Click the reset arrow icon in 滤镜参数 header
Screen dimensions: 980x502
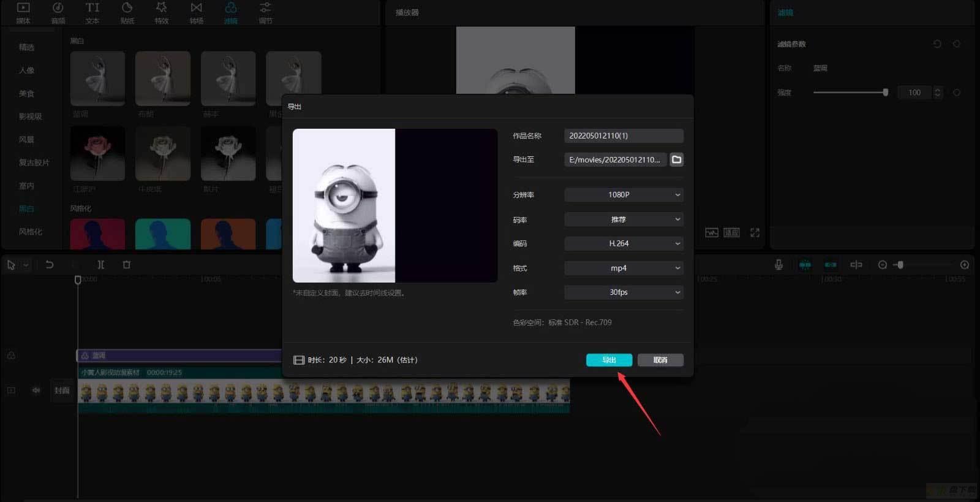click(x=937, y=44)
